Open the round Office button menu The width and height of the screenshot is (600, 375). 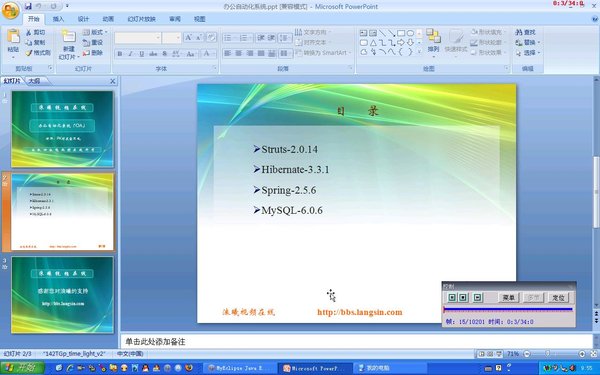click(10, 10)
